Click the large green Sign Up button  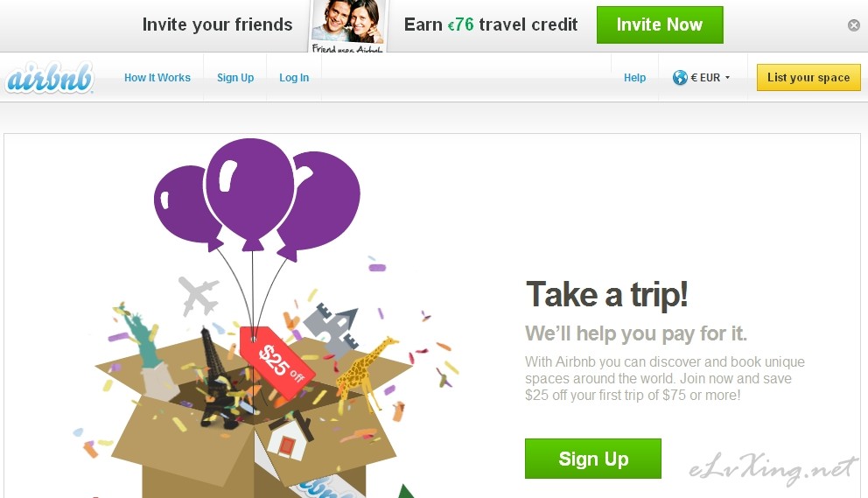(593, 459)
